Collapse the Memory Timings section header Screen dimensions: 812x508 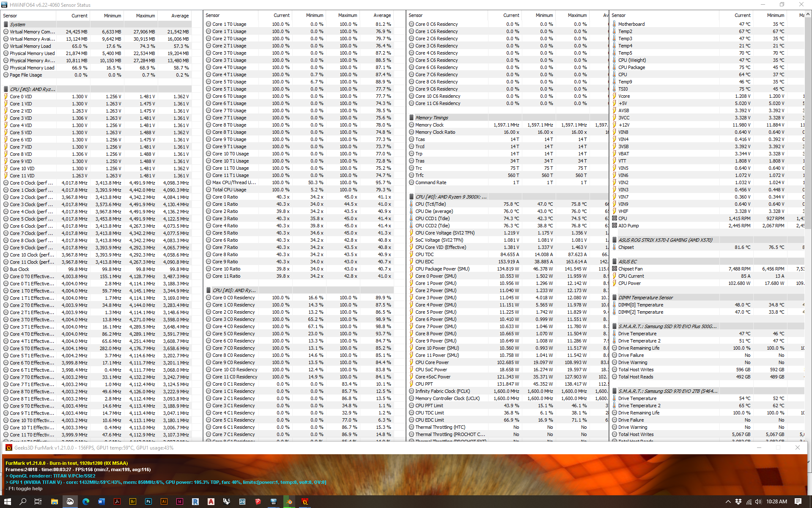[431, 118]
